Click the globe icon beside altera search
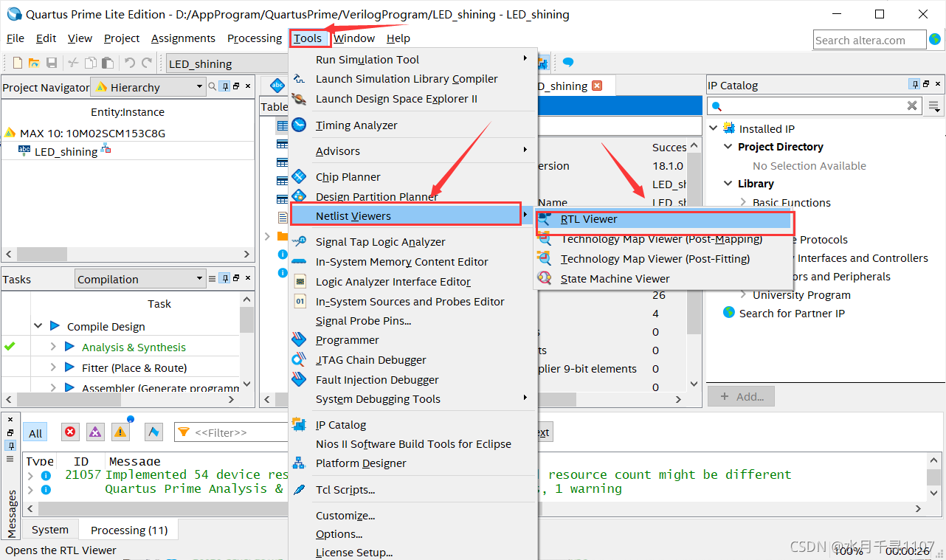This screenshot has height=560, width=946. tap(936, 40)
